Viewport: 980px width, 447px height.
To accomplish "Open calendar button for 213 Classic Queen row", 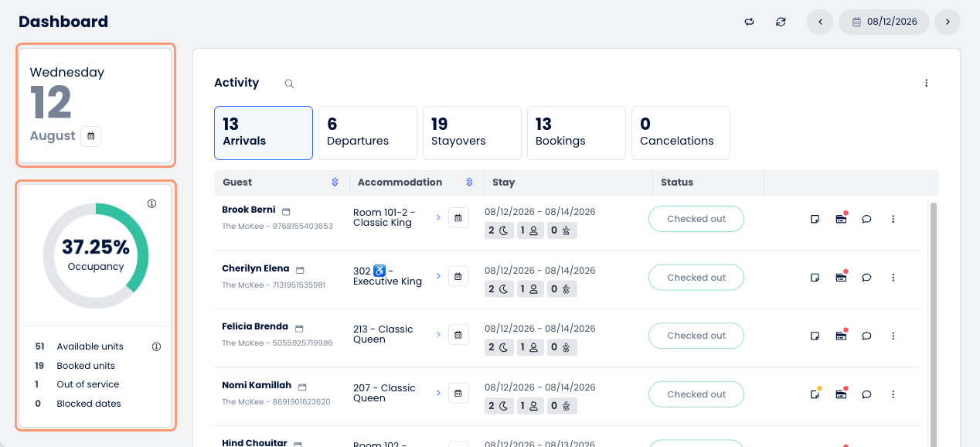I will (458, 335).
